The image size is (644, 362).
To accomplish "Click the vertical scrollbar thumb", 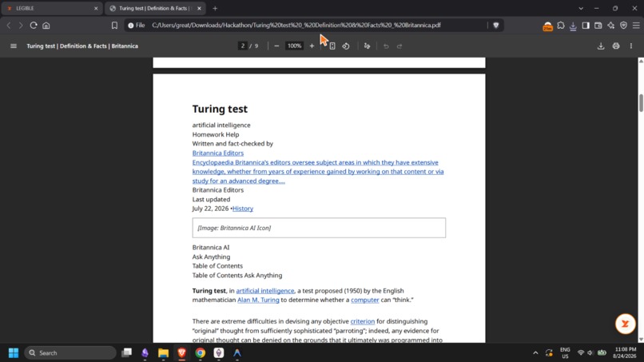I will point(641,103).
